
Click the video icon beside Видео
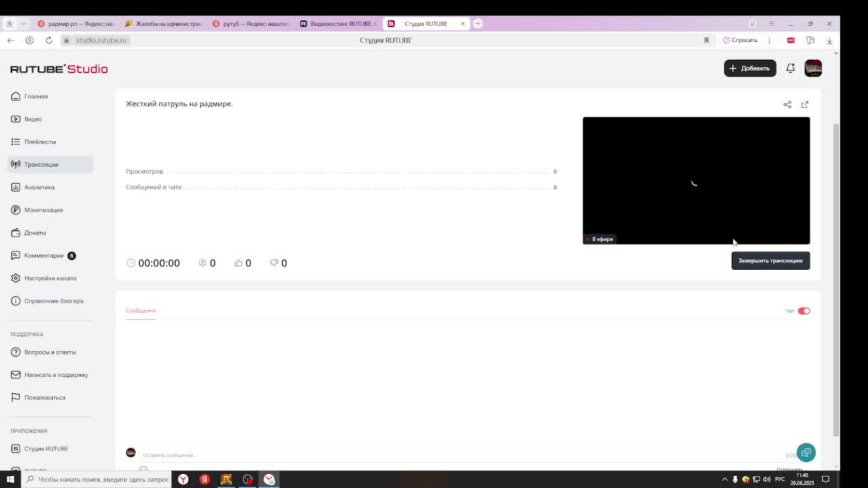(x=16, y=119)
